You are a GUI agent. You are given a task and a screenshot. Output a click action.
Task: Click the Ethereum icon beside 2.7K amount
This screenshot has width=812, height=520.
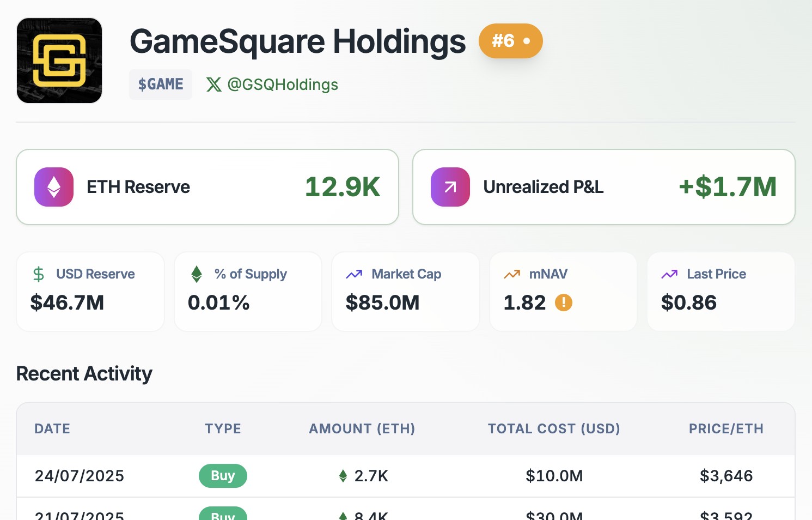pos(343,476)
